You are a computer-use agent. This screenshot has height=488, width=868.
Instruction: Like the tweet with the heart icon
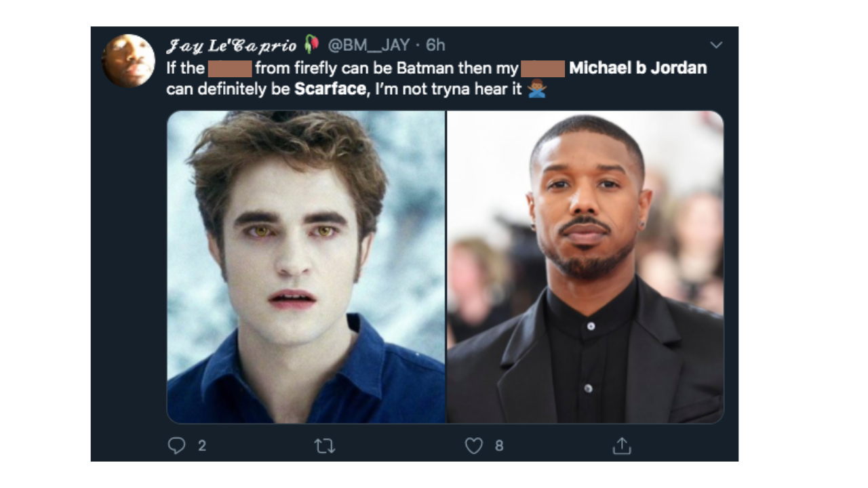(473, 445)
